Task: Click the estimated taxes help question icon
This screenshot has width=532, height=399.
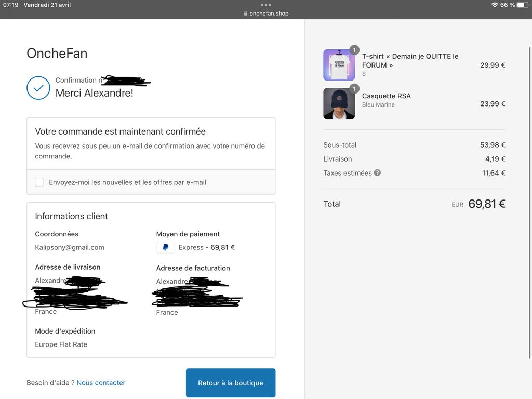Action: [x=377, y=172]
